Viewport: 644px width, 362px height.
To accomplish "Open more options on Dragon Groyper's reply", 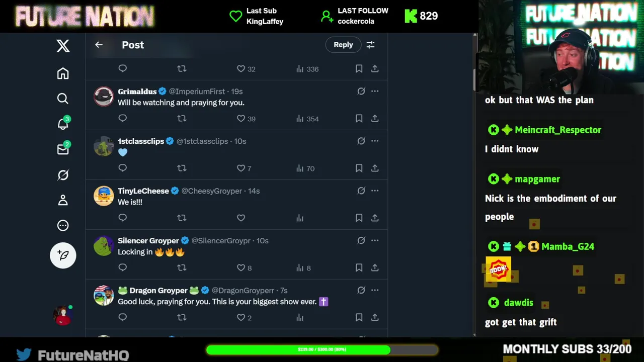I will (375, 290).
